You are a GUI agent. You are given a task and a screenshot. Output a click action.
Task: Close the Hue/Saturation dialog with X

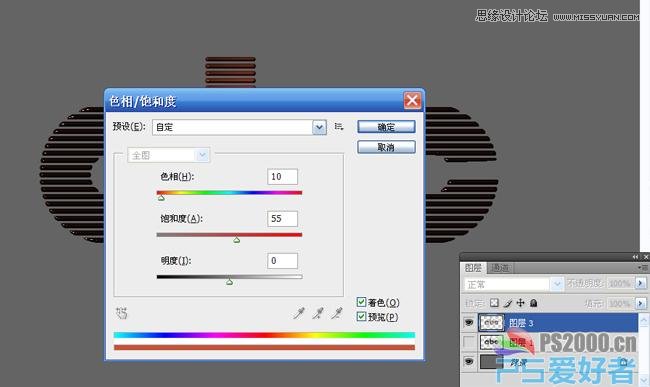(x=412, y=100)
